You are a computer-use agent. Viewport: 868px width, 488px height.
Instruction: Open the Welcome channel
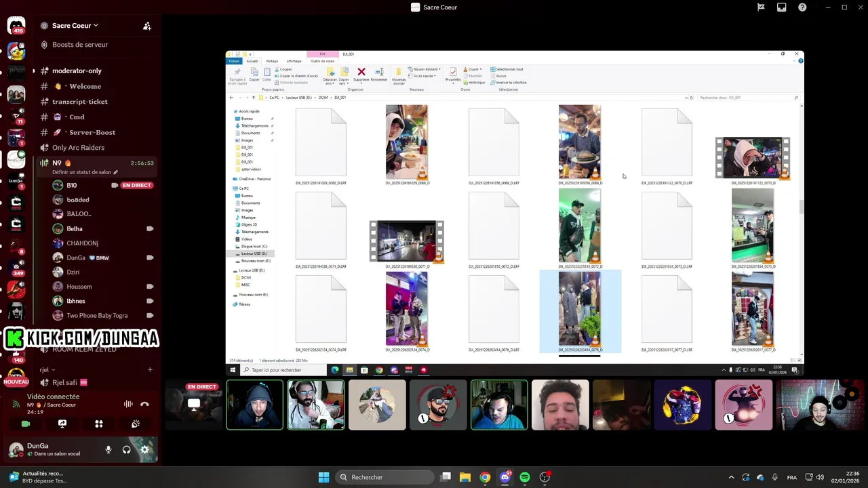(86, 86)
